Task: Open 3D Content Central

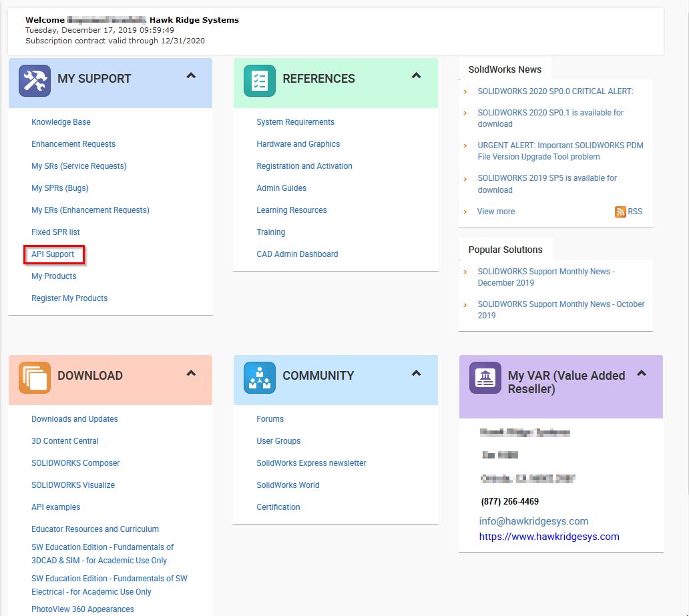Action: (65, 441)
